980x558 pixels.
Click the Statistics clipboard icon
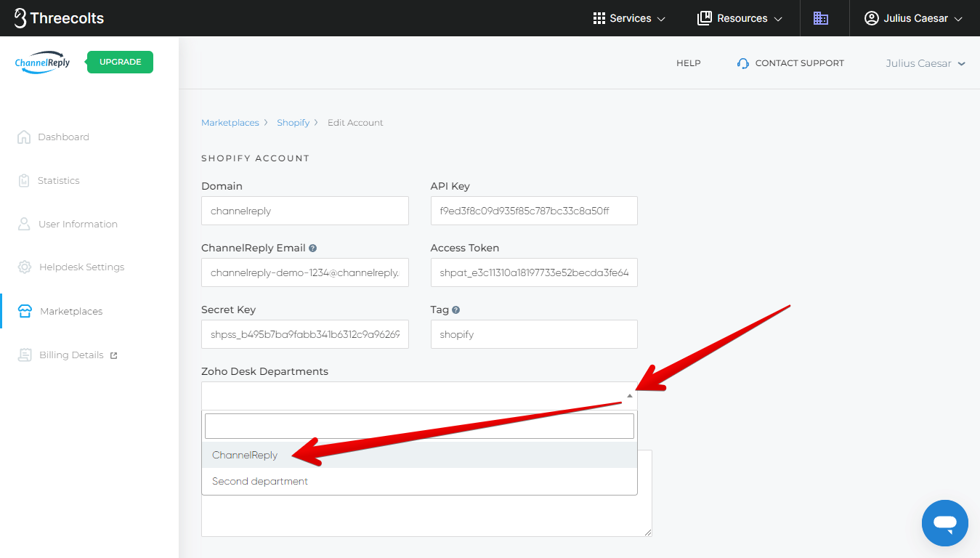24,180
